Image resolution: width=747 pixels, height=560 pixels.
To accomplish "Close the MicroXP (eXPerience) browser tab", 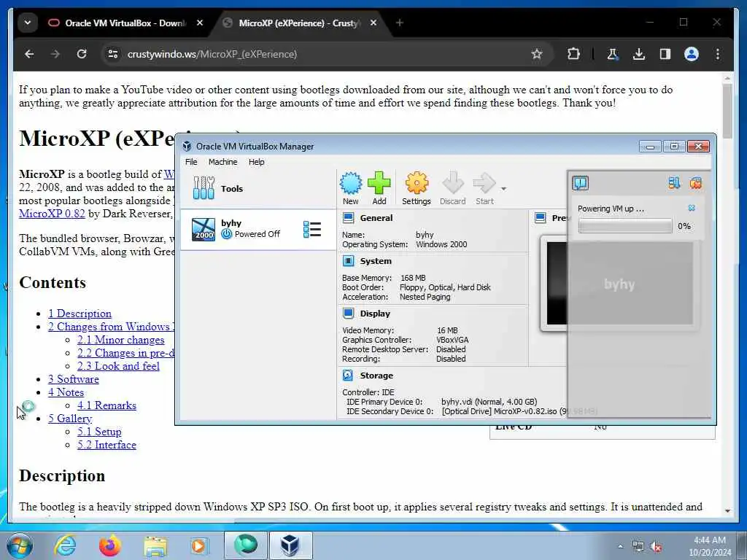I will click(x=373, y=23).
